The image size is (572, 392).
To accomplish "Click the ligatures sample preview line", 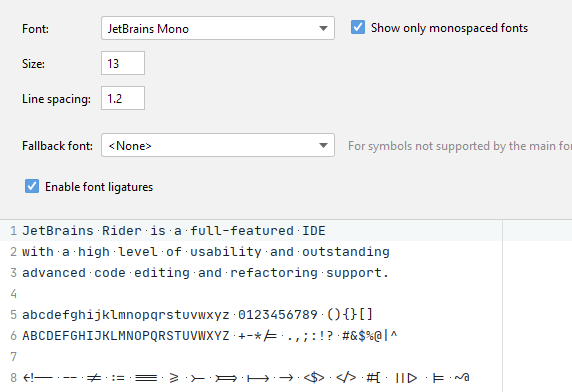I will 246,378.
